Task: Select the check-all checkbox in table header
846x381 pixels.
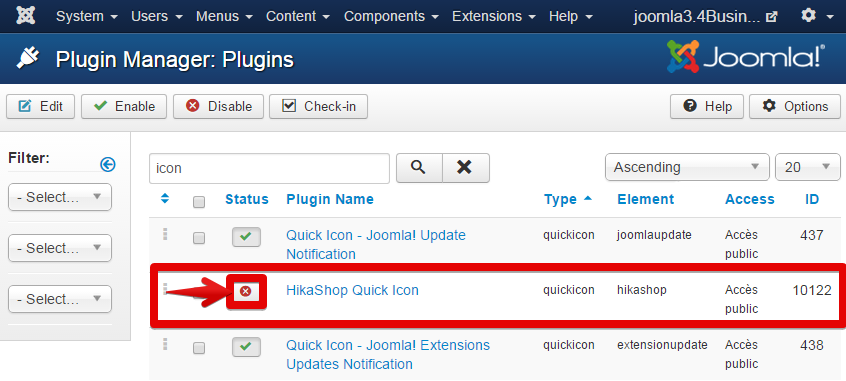Action: [199, 202]
